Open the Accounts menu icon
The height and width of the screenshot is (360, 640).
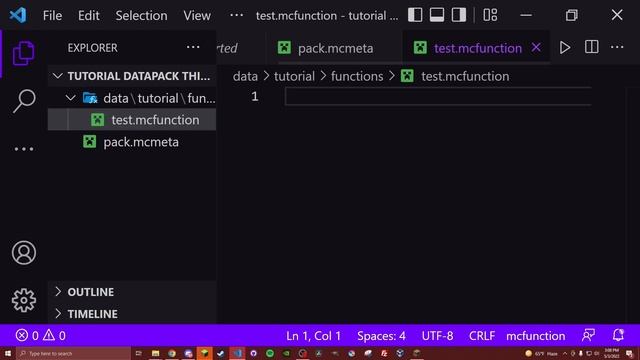click(24, 253)
